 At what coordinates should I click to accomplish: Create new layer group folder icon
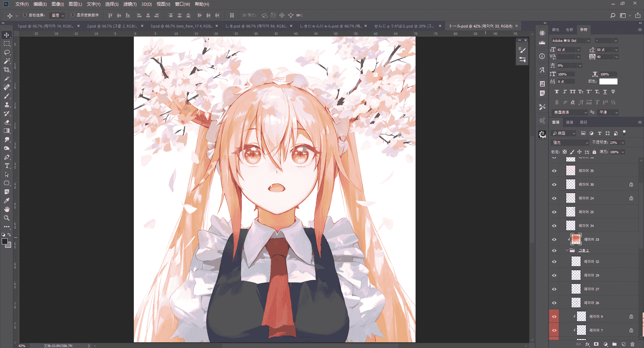pyautogui.click(x=614, y=344)
